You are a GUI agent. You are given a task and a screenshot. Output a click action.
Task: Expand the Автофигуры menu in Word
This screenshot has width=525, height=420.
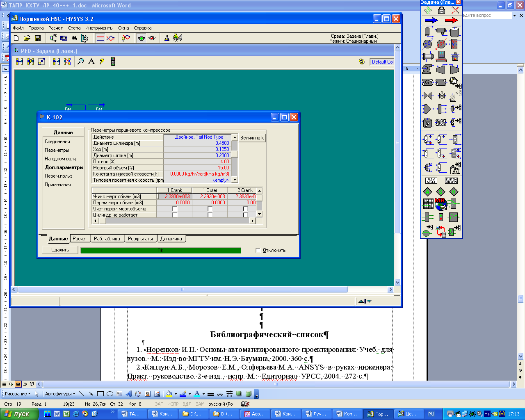[60, 394]
